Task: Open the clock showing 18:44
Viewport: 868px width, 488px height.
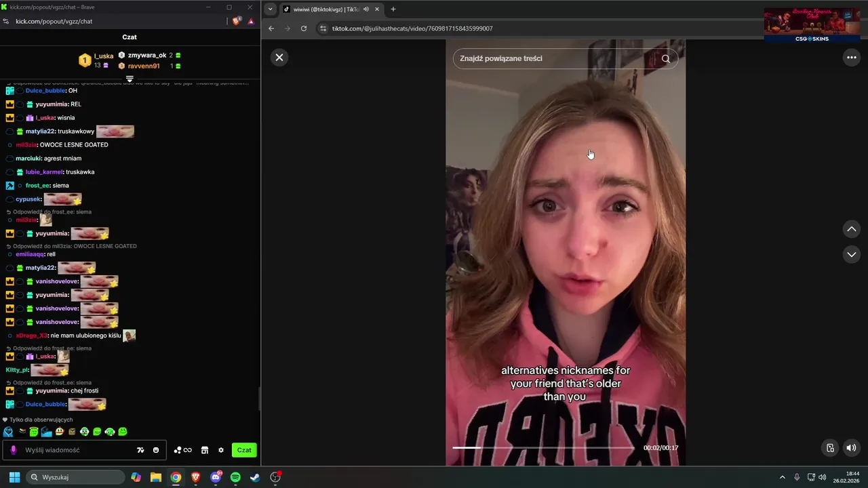Action: (848, 477)
